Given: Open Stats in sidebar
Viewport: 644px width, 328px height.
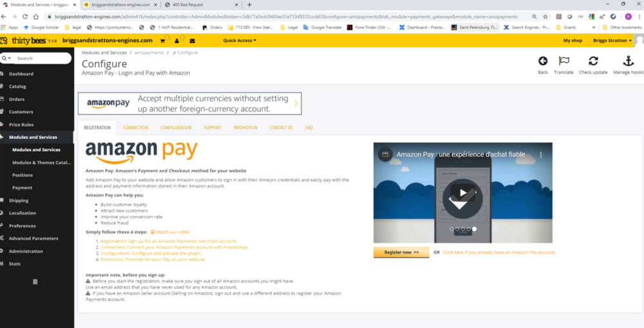Looking at the screenshot, I should (x=14, y=264).
